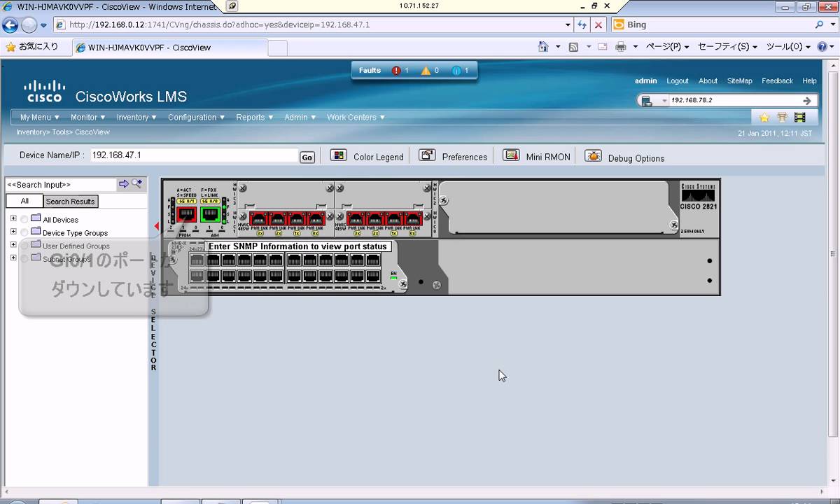
Task: Select the All Devices radio button
Action: [x=24, y=220]
